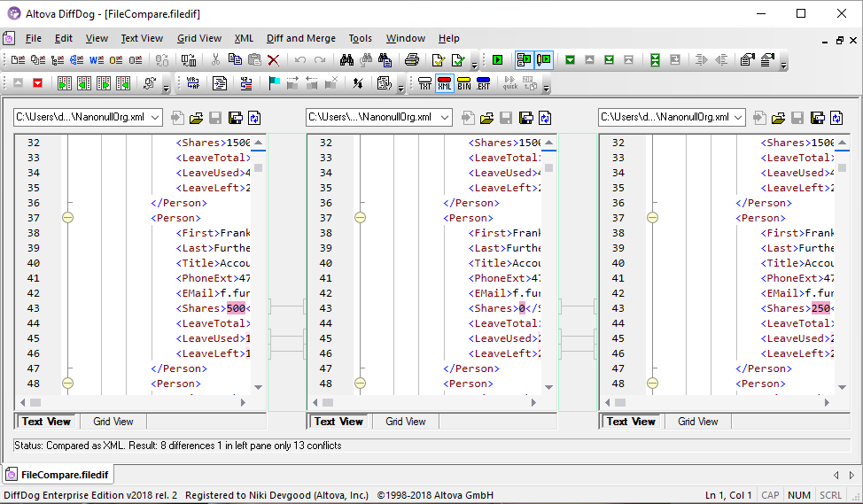Toggle BIN binary comparison mode

click(464, 83)
